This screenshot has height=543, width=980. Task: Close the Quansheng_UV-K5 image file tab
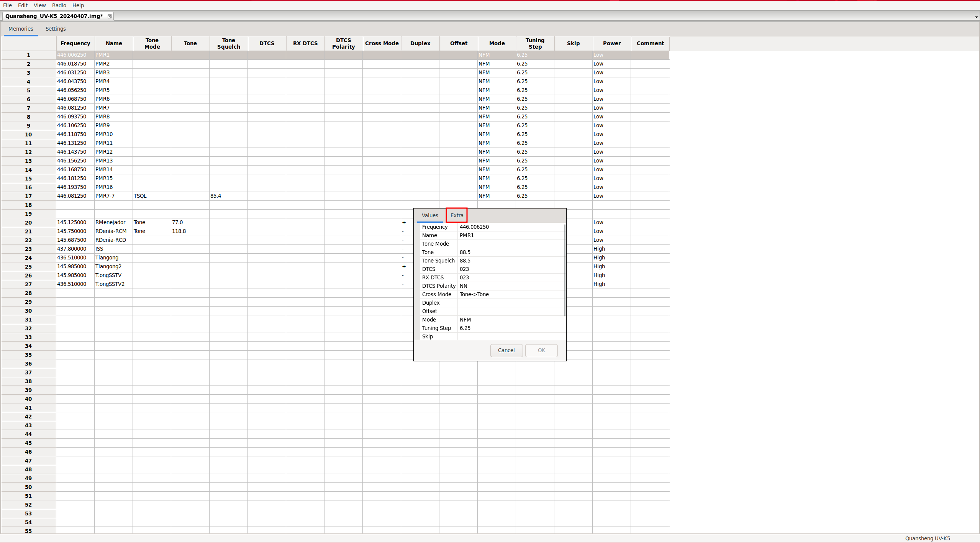(110, 16)
